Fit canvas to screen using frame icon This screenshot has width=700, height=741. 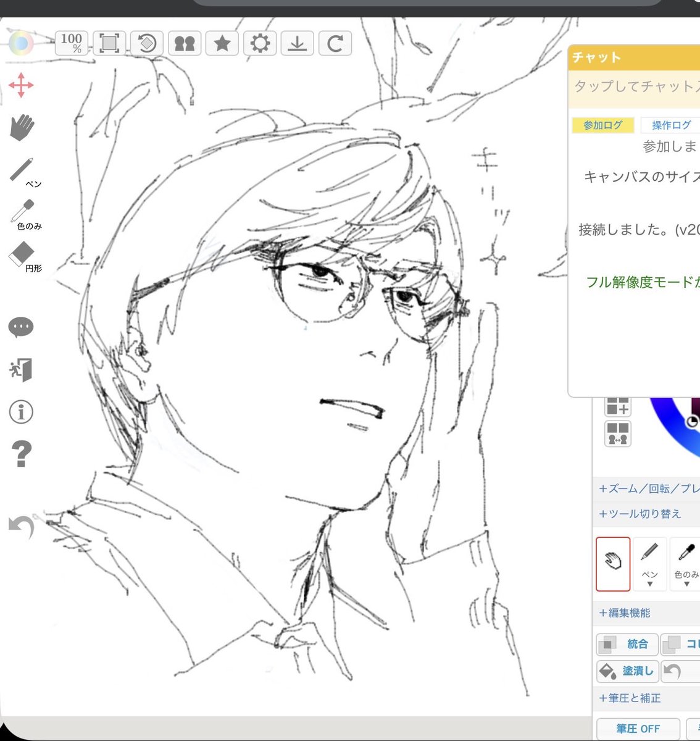pyautogui.click(x=109, y=43)
